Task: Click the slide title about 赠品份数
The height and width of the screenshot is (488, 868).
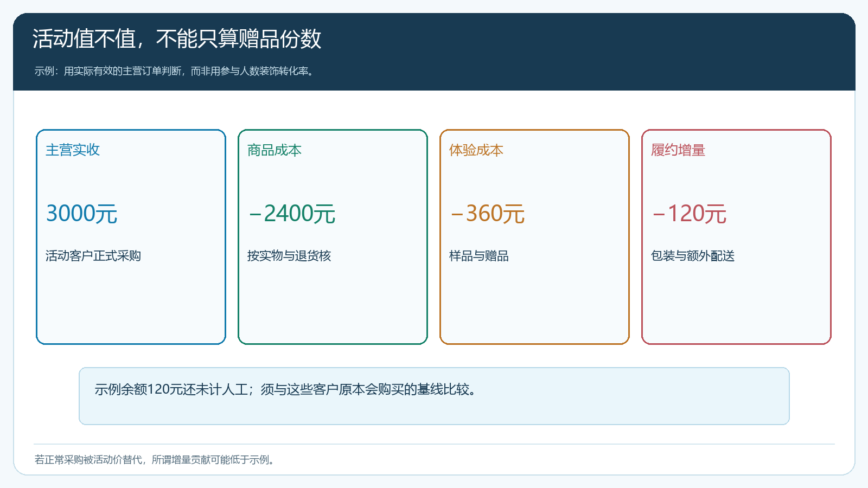Action: coord(177,39)
